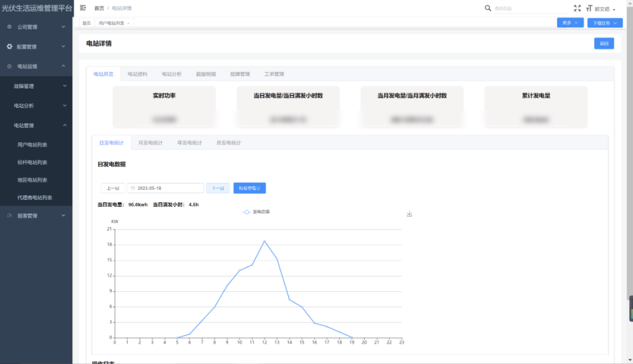The height and width of the screenshot is (364, 633).
Task: Click the 报表管理 sidebar icon
Action: 9,216
